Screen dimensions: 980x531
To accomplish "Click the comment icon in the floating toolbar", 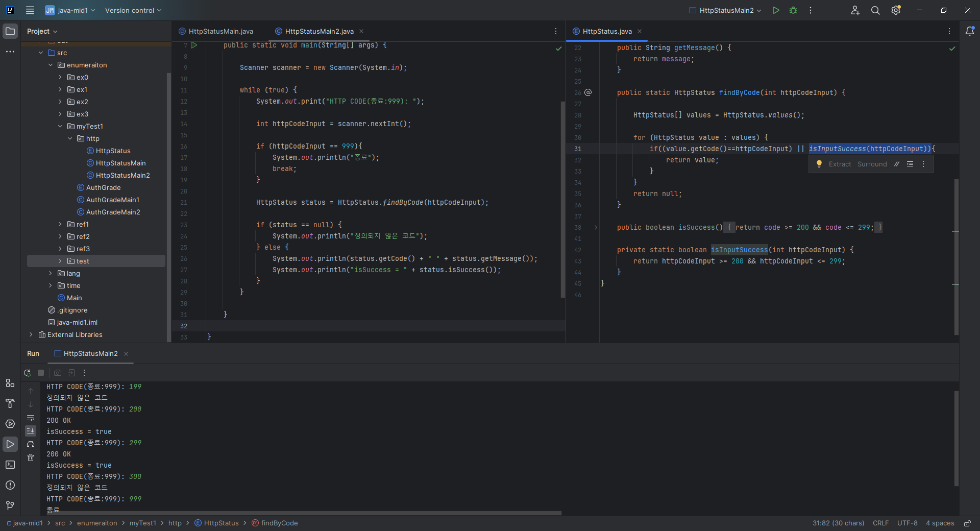I will point(897,164).
